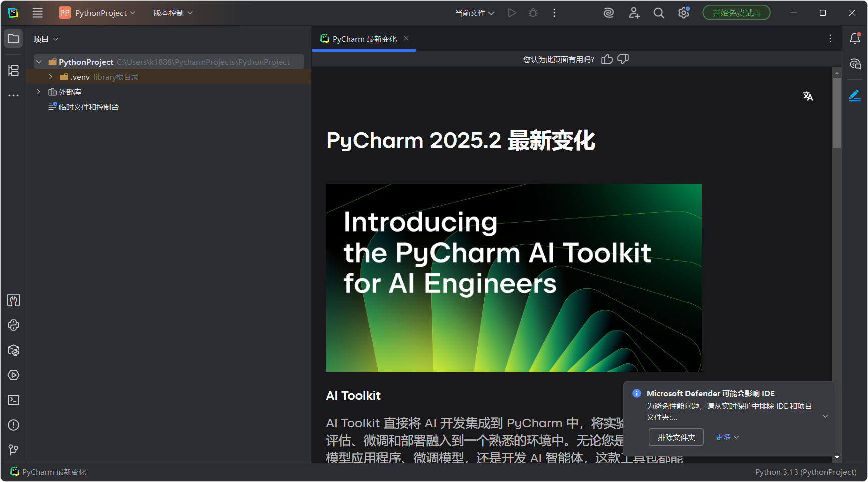The width and height of the screenshot is (868, 482).
Task: Click the page's vertical scrollbar thumb
Action: pos(837,113)
